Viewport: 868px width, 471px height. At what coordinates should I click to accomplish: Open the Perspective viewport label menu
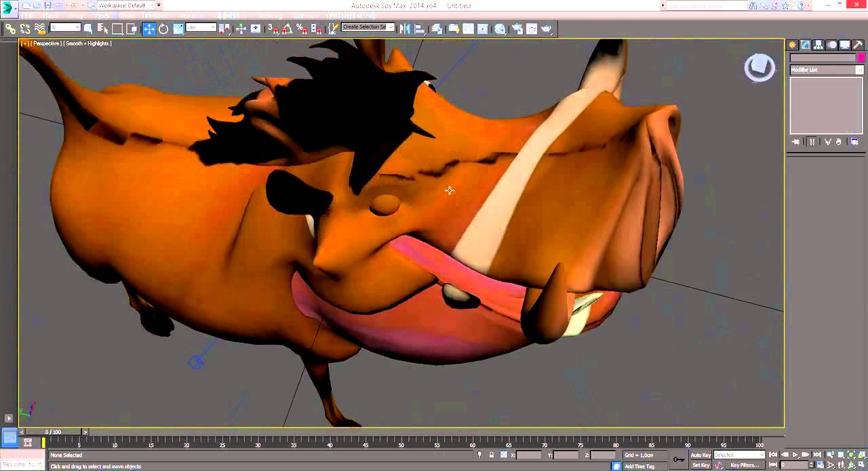click(46, 43)
